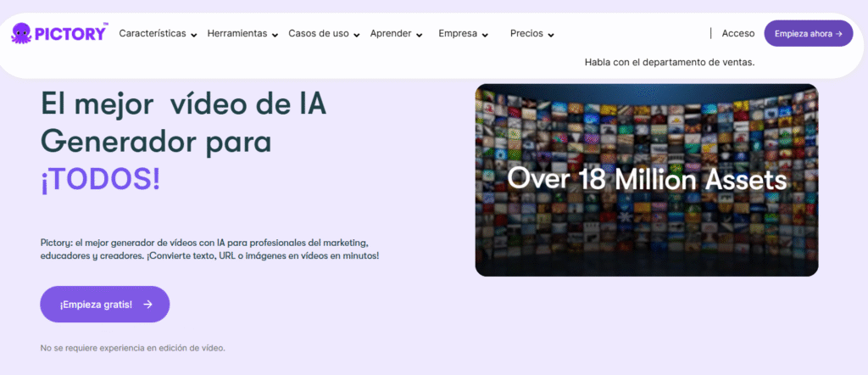Click the Over 18 Million Assets thumbnail
Screen dimensions: 868x375
[646, 180]
